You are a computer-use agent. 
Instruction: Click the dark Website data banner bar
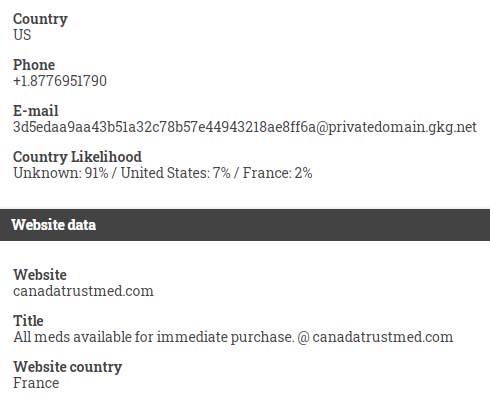(x=245, y=225)
